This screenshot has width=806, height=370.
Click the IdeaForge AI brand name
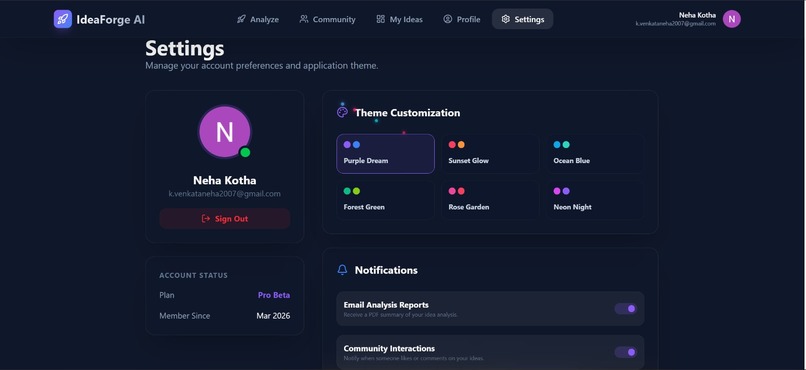coord(111,20)
